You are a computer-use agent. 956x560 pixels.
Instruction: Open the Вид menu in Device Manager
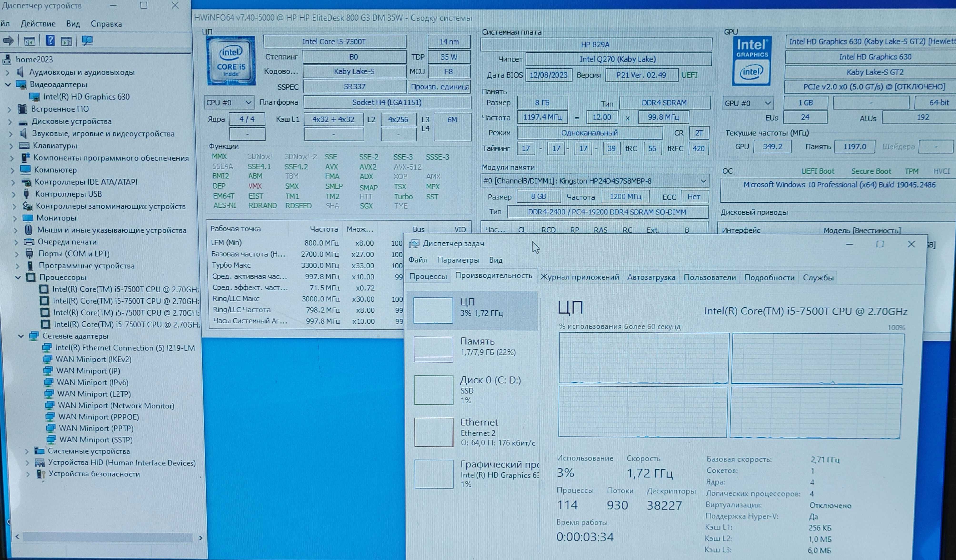point(73,24)
